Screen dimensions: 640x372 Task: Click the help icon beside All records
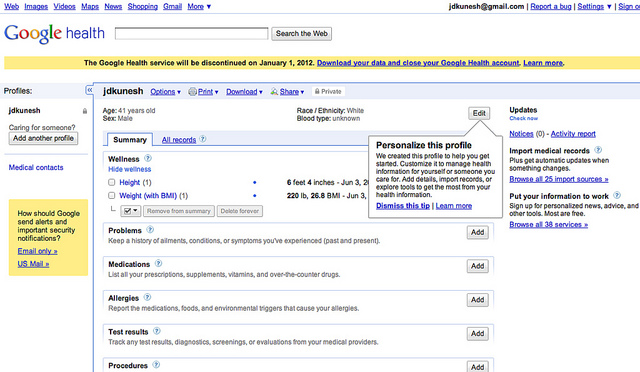coord(202,139)
